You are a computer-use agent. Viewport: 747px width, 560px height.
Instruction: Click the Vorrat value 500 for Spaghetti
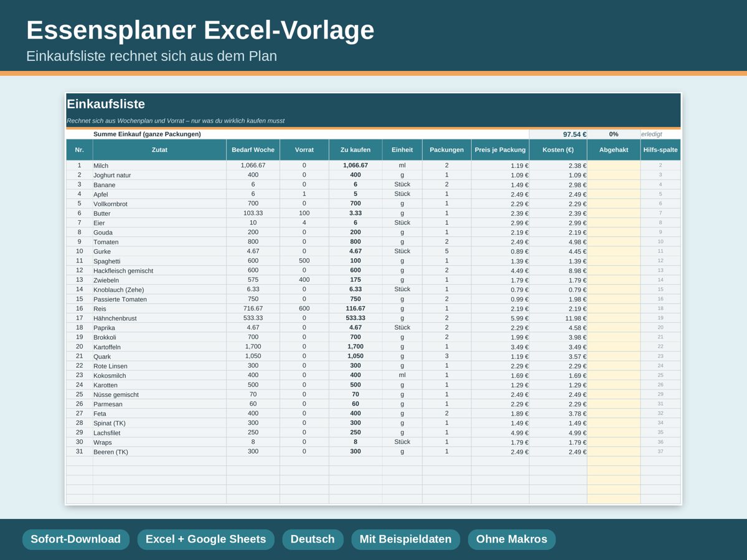(304, 261)
